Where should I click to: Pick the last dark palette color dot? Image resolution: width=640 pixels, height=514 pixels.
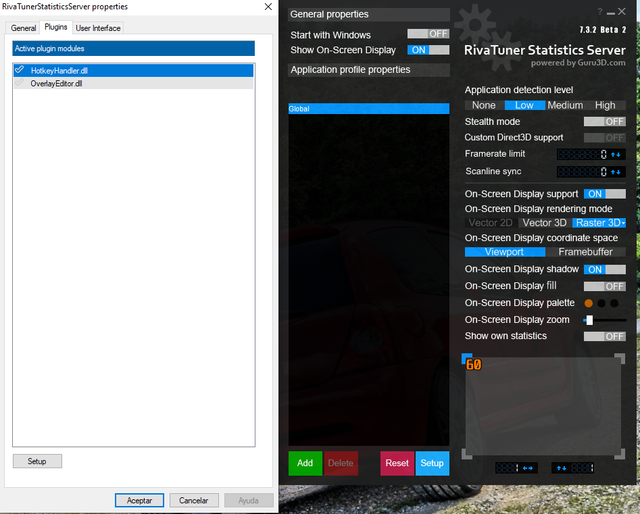(x=614, y=303)
